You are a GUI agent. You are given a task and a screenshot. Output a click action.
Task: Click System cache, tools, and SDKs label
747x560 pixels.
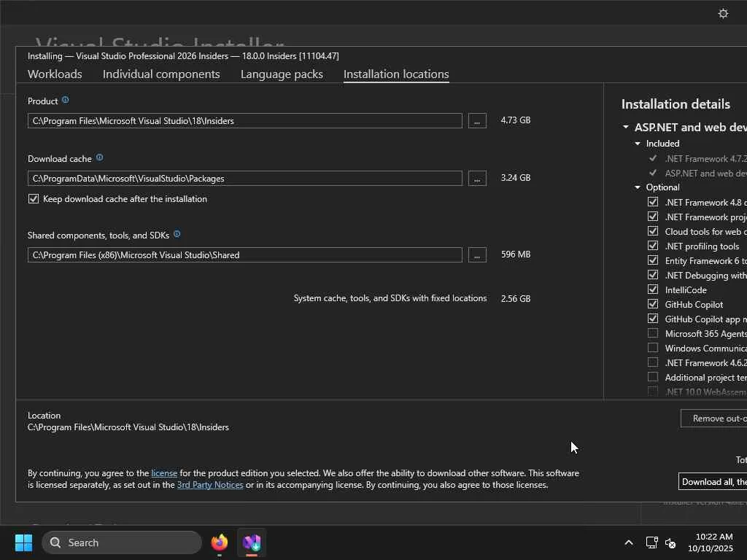[x=390, y=298]
